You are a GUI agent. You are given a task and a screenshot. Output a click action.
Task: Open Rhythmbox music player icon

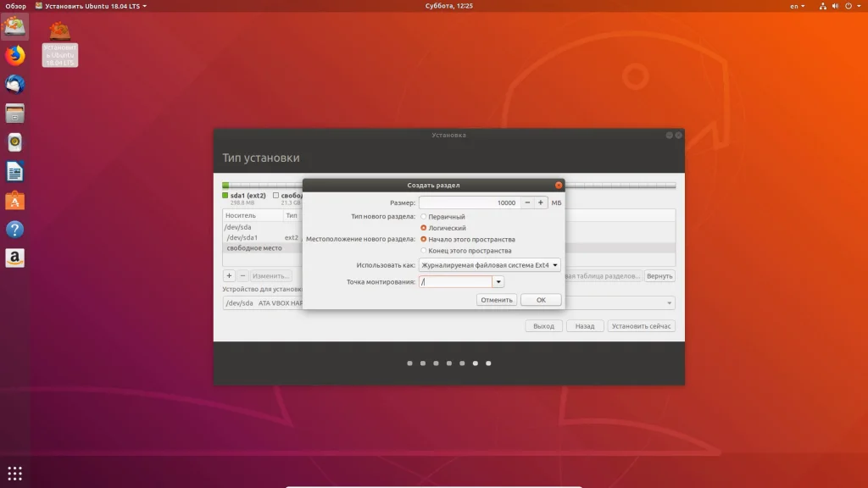coord(14,142)
